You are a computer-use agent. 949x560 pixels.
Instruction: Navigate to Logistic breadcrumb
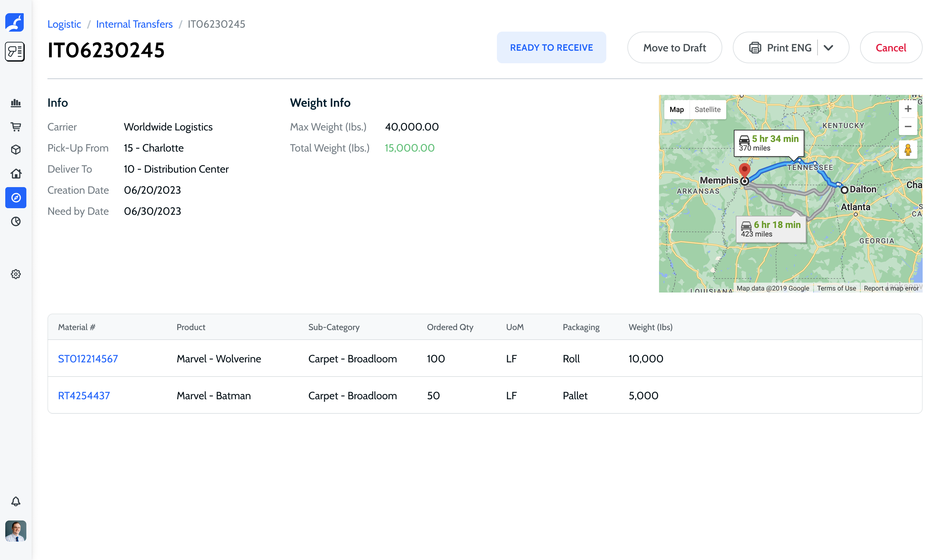(64, 24)
